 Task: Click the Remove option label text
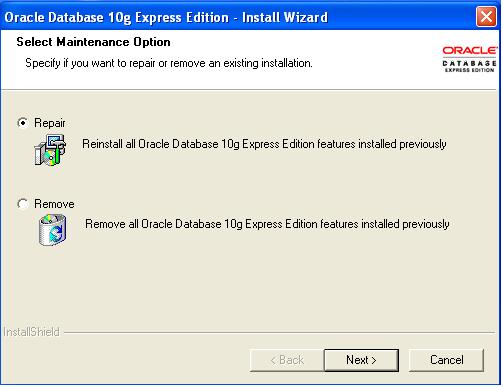click(54, 204)
